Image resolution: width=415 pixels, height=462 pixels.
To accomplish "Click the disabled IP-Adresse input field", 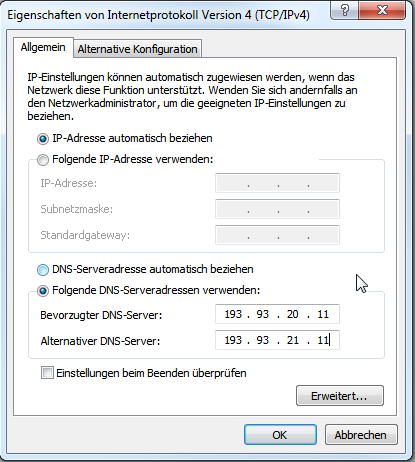I will [277, 183].
